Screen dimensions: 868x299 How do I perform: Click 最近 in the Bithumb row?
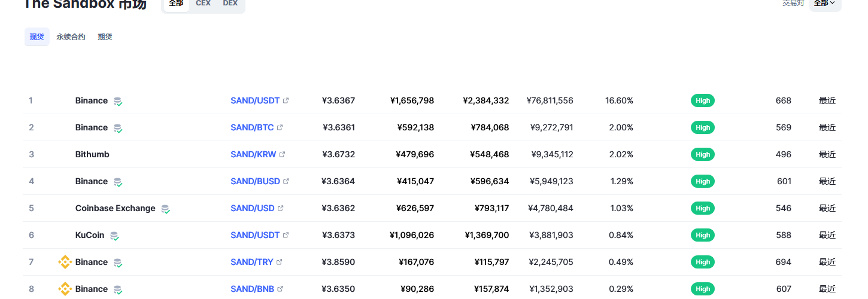(827, 154)
